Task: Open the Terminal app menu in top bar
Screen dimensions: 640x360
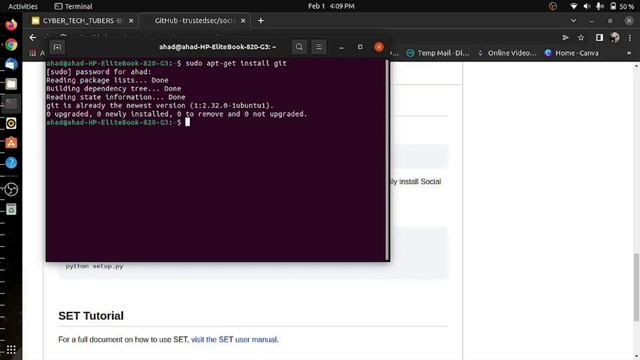Action: click(73, 6)
